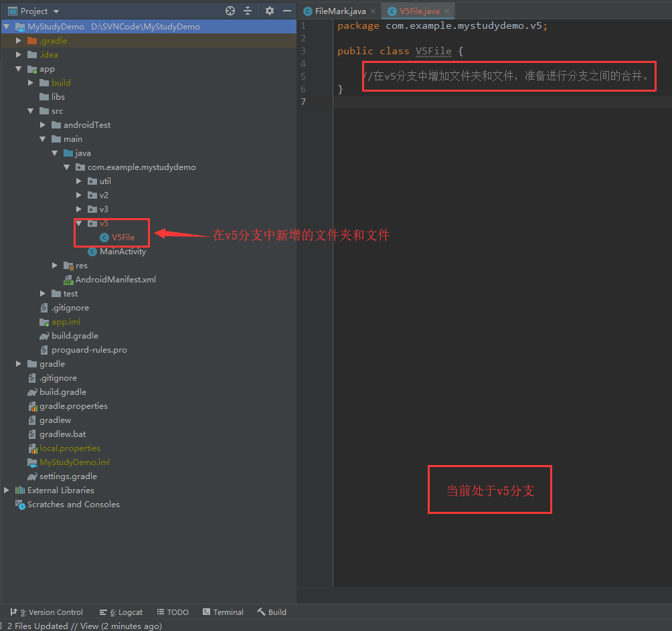Open the Project view dropdown

(x=56, y=11)
